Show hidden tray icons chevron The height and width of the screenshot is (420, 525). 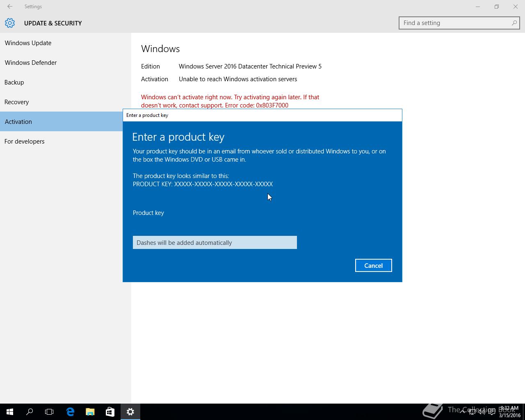(462, 412)
